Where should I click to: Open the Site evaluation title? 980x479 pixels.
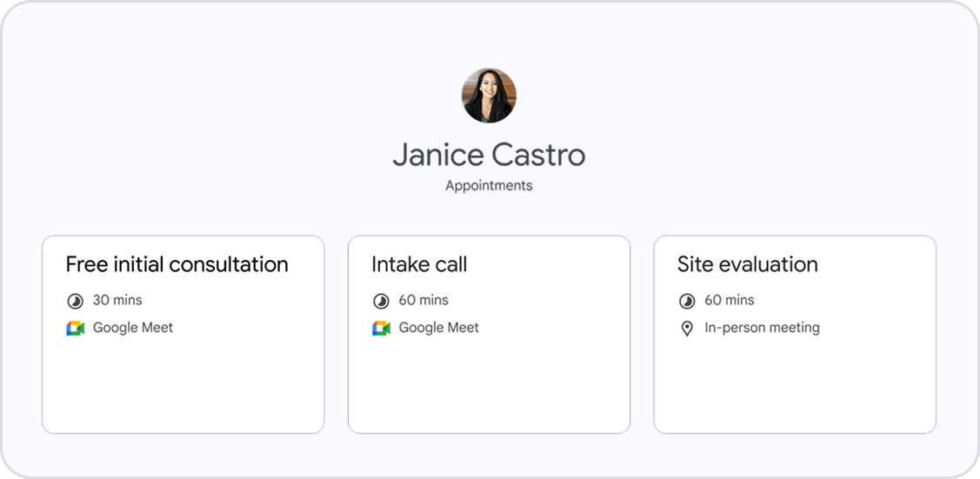click(x=747, y=264)
